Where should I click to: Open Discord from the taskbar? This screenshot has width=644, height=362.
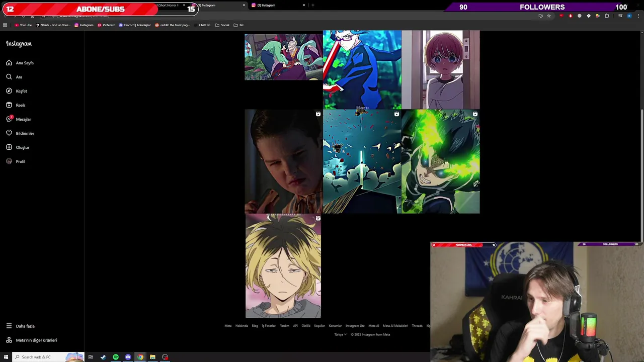tap(128, 357)
